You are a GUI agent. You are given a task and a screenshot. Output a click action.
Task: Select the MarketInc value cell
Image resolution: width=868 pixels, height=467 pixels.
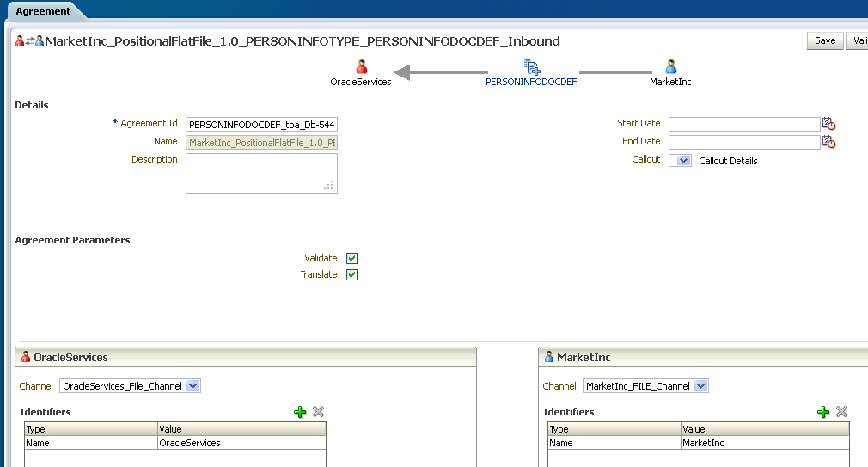(765, 443)
